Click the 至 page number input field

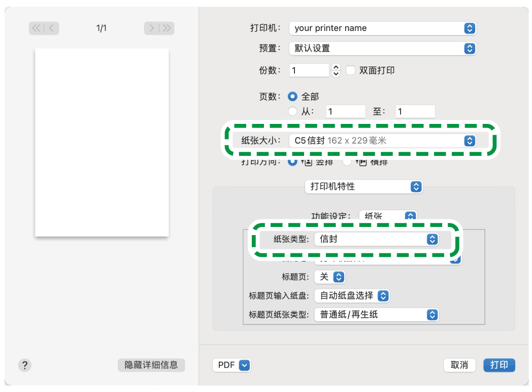[415, 111]
